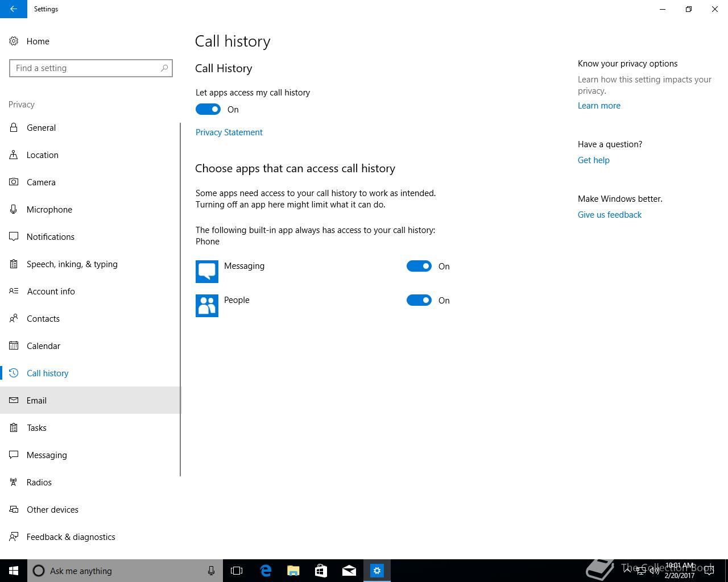
Task: Toggle People call history access
Action: point(419,300)
